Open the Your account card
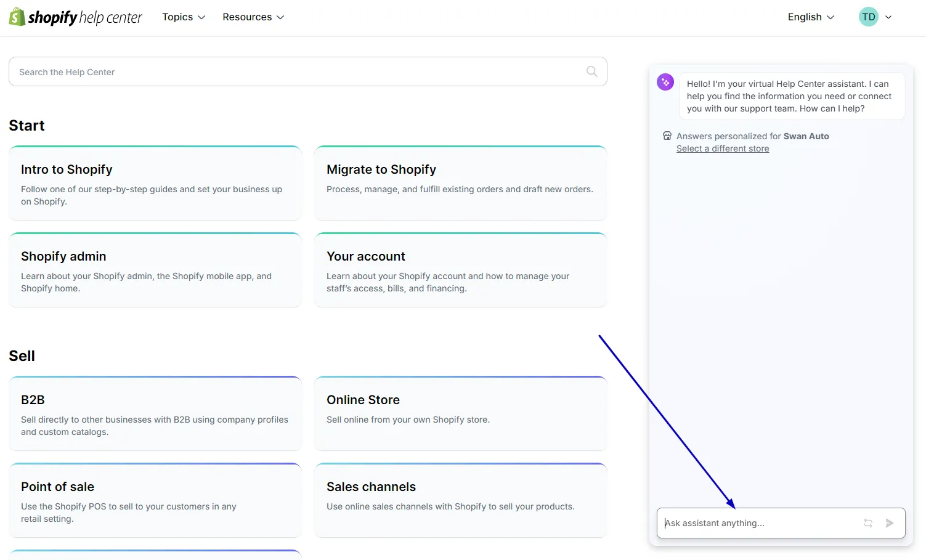Screen dimensions: 926x560 click(461, 270)
